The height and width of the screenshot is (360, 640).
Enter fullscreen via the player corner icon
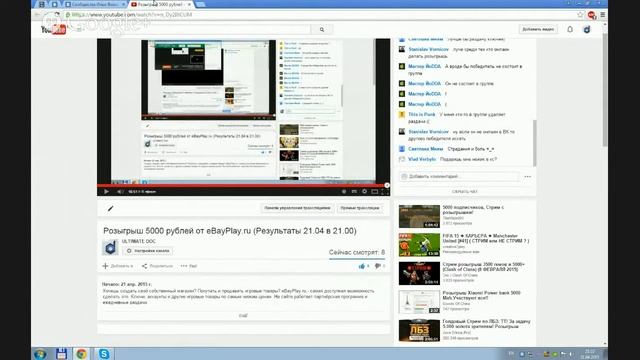384,191
